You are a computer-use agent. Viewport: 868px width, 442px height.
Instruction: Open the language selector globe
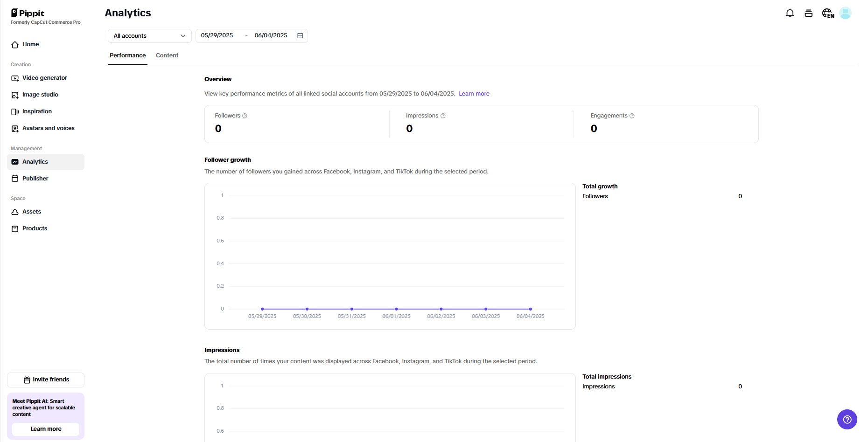[x=827, y=13]
